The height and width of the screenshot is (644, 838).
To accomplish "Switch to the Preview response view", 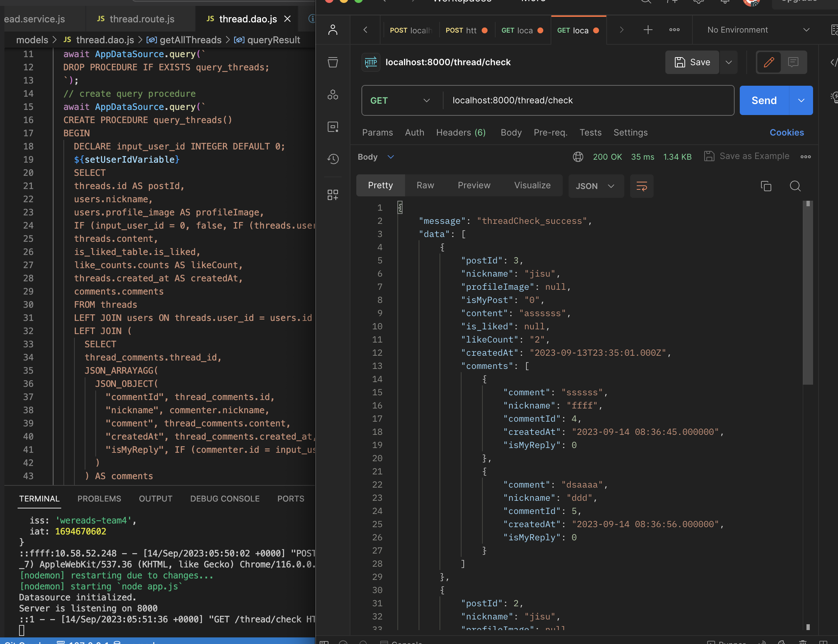I will (474, 185).
